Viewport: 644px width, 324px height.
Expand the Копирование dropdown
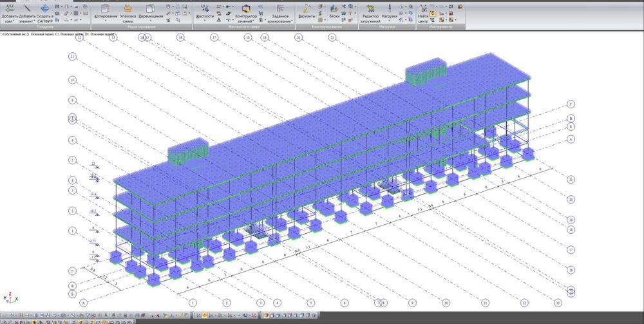(106, 21)
